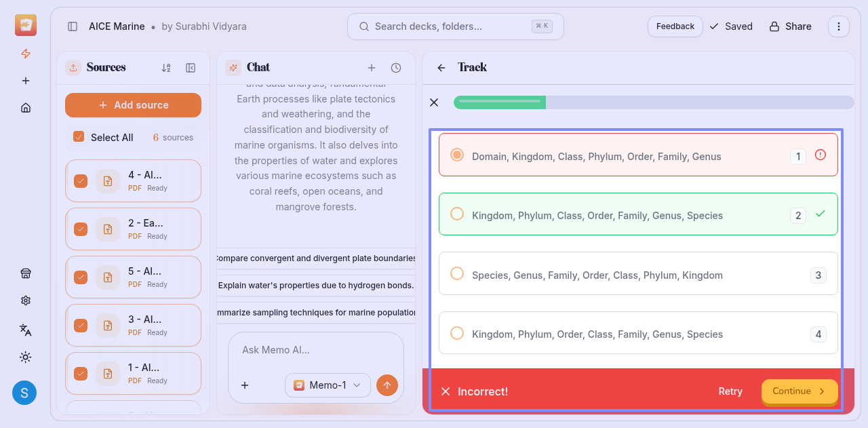Screen dimensions: 868x428
Task: Open the home icon in sidebar
Action: pyautogui.click(x=26, y=108)
